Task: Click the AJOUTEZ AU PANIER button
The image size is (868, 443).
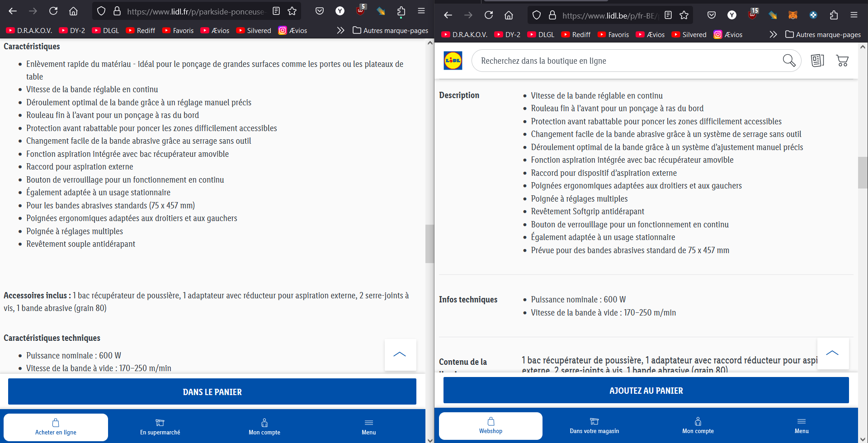Action: [646, 390]
